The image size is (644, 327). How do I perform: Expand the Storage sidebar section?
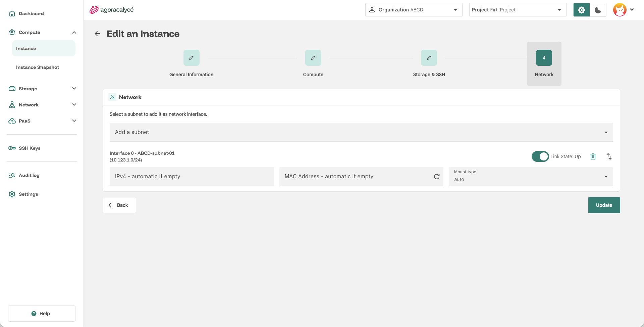click(x=43, y=89)
